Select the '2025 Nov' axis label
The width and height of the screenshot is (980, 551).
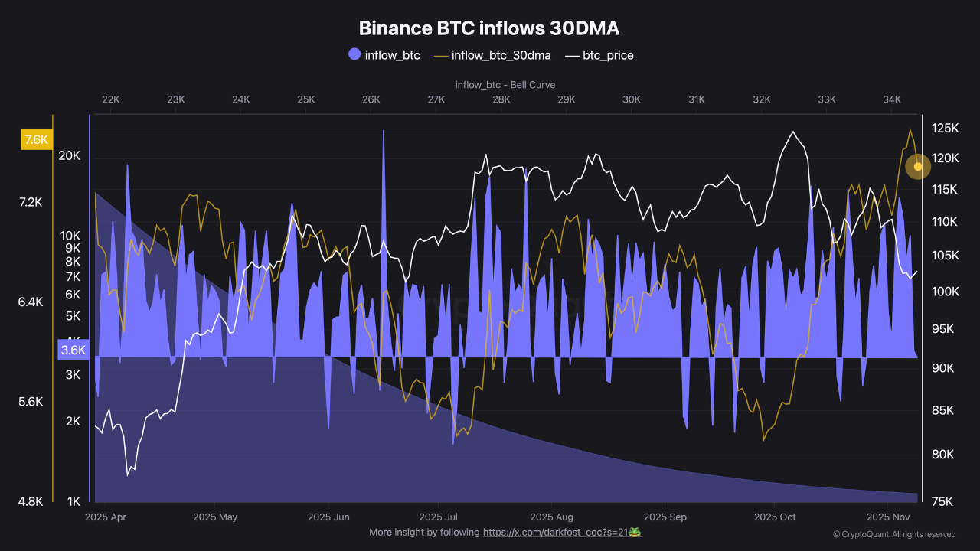point(888,517)
